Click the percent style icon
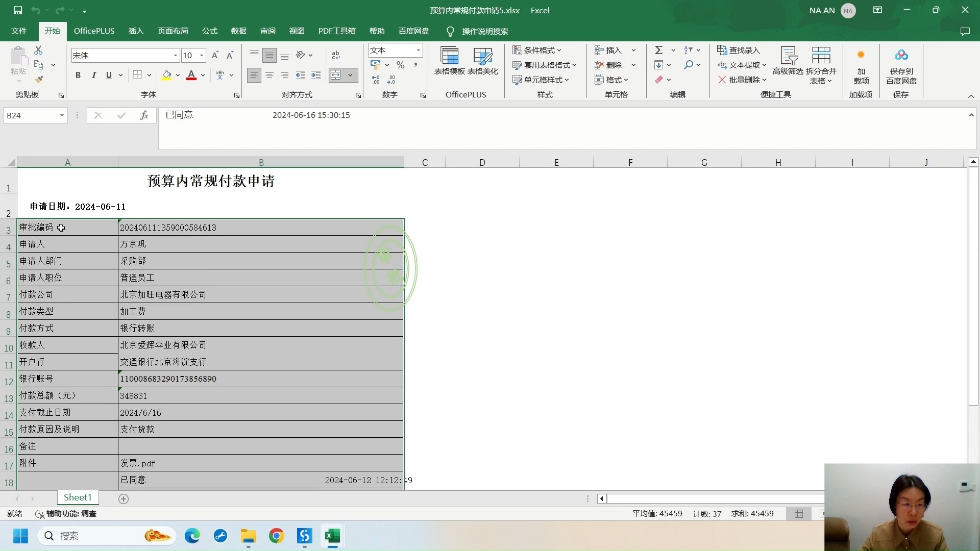 401,65
